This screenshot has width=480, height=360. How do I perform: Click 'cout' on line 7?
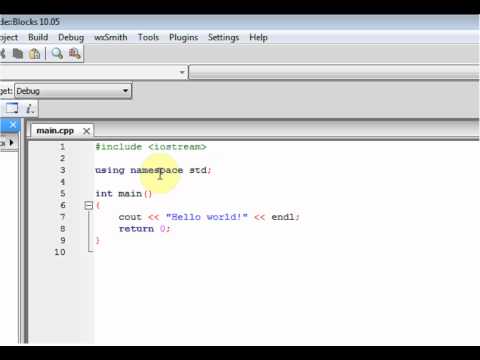point(130,217)
